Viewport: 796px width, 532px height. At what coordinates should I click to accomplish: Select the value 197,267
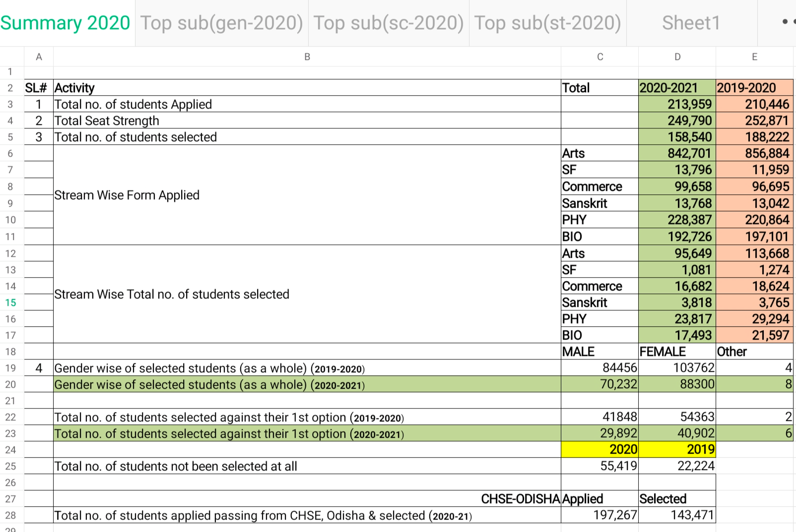click(x=600, y=515)
